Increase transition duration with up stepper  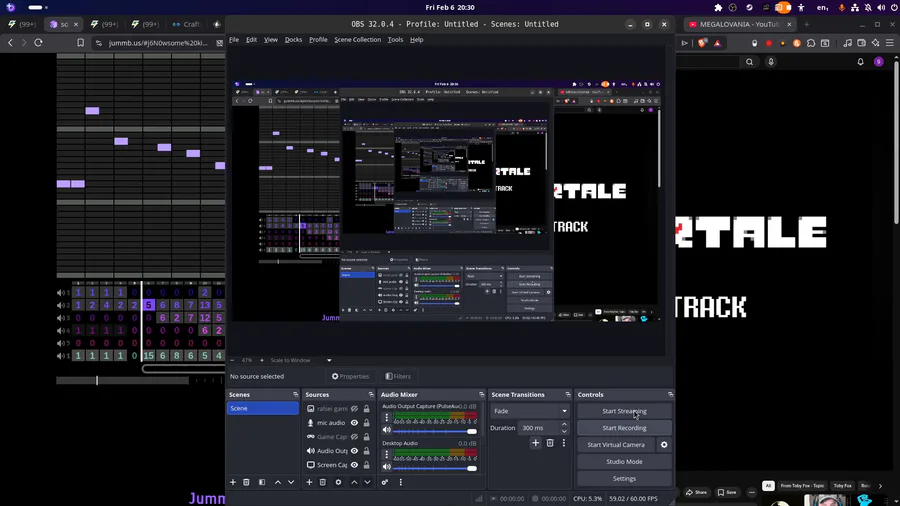point(564,425)
